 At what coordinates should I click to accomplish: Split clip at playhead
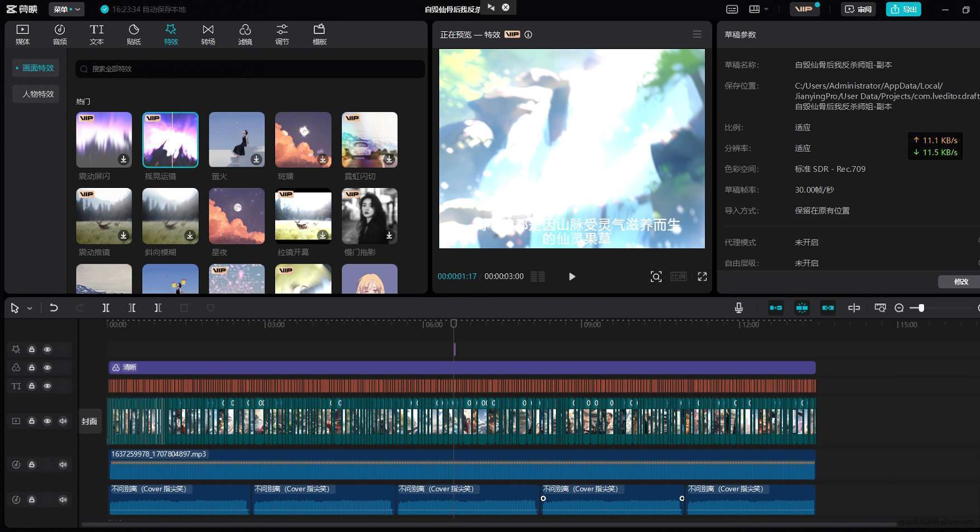tap(105, 308)
